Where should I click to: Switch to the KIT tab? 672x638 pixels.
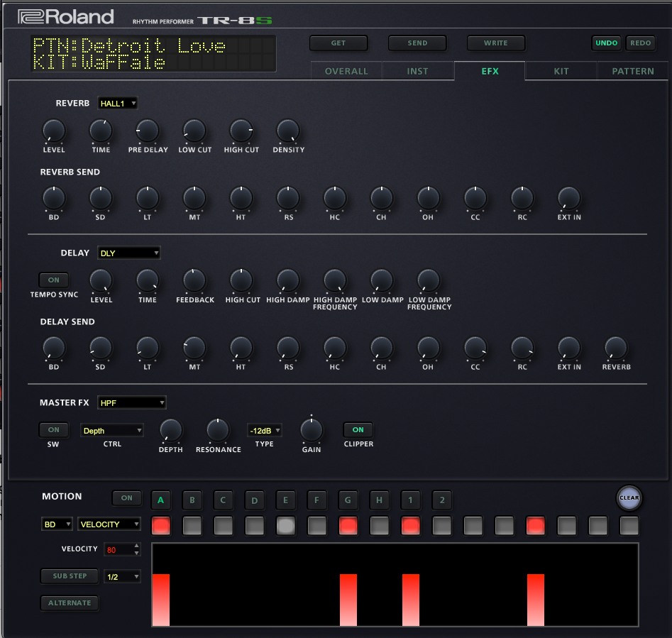(561, 72)
